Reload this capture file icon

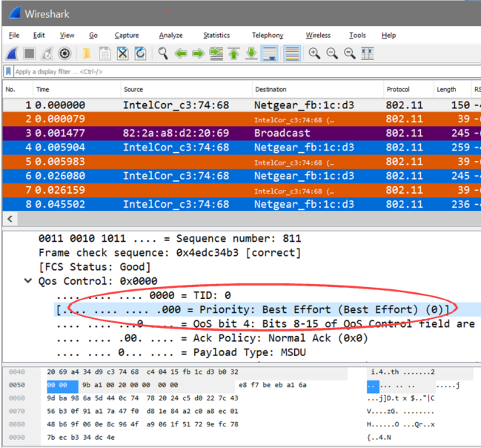coord(141,53)
